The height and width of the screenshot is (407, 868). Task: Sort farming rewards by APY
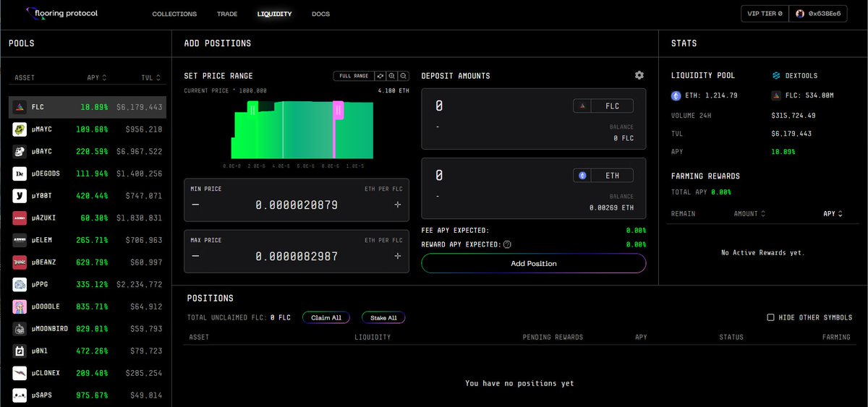coord(833,214)
